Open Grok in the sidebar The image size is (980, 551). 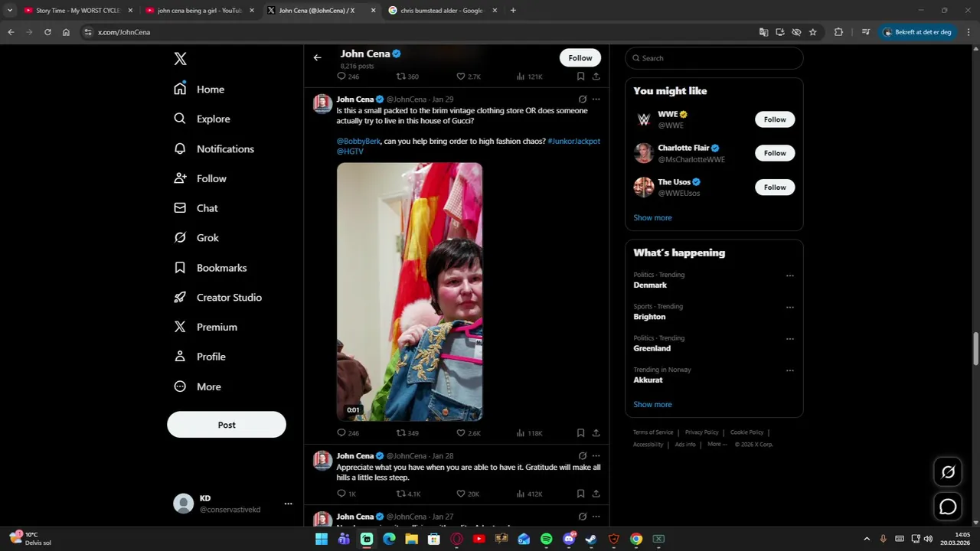coord(196,238)
